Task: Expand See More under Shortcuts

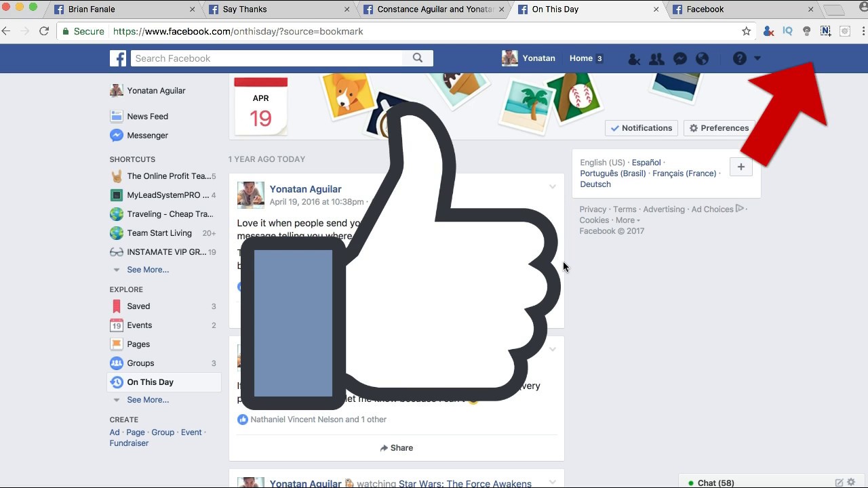Action: (147, 270)
